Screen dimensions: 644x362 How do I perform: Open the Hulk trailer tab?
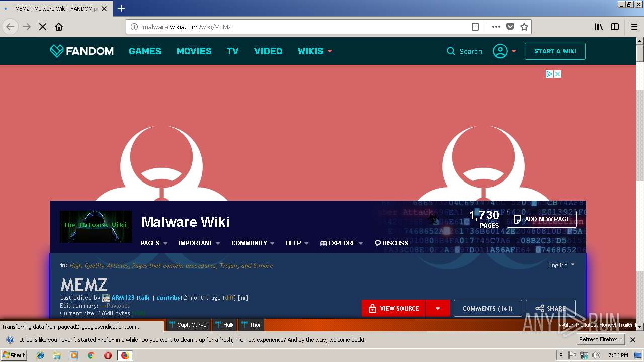(x=225, y=325)
